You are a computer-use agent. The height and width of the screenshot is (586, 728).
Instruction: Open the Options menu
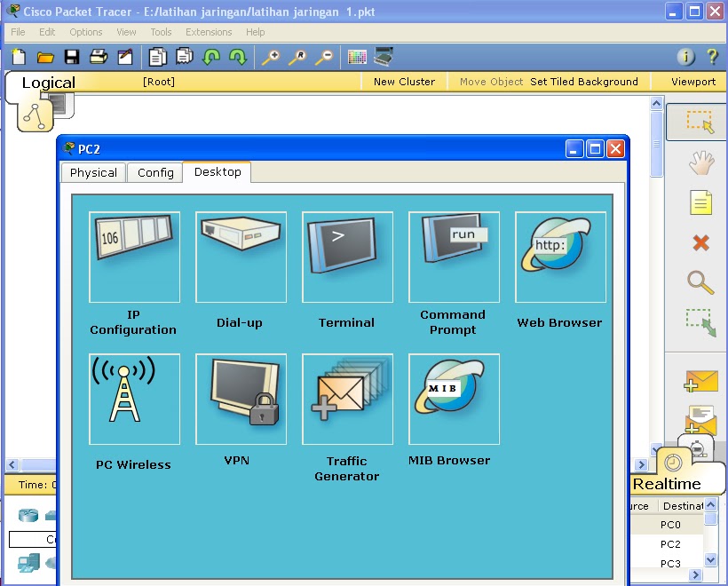click(86, 32)
